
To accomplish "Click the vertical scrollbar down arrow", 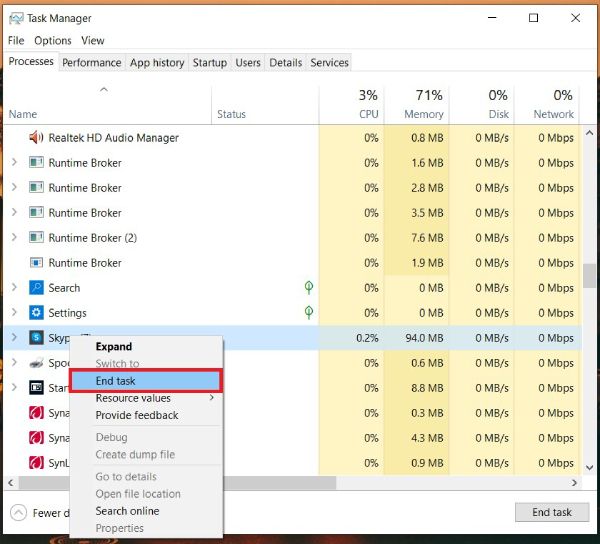I will 589,467.
